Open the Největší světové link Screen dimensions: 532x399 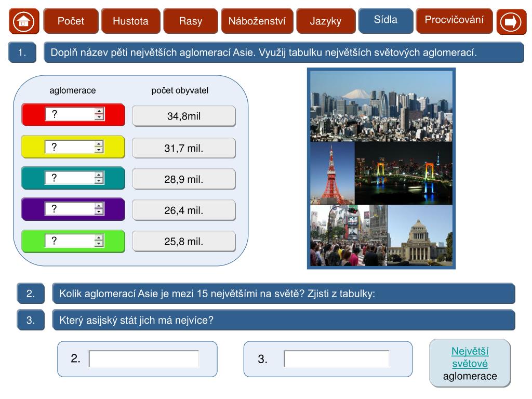tap(470, 357)
